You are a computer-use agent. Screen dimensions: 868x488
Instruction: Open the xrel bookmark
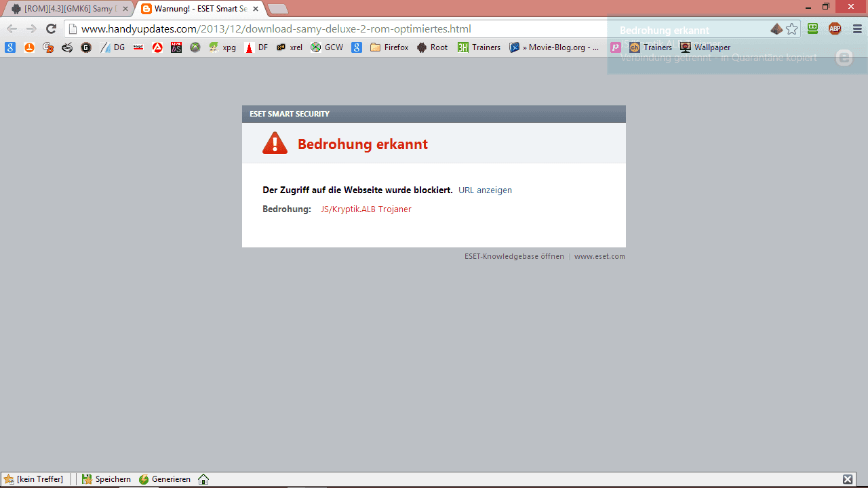point(290,47)
